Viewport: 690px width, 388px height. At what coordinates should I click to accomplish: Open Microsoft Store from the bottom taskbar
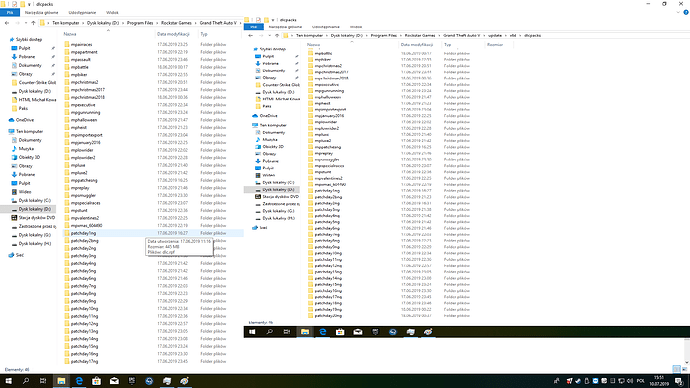[x=96, y=381]
